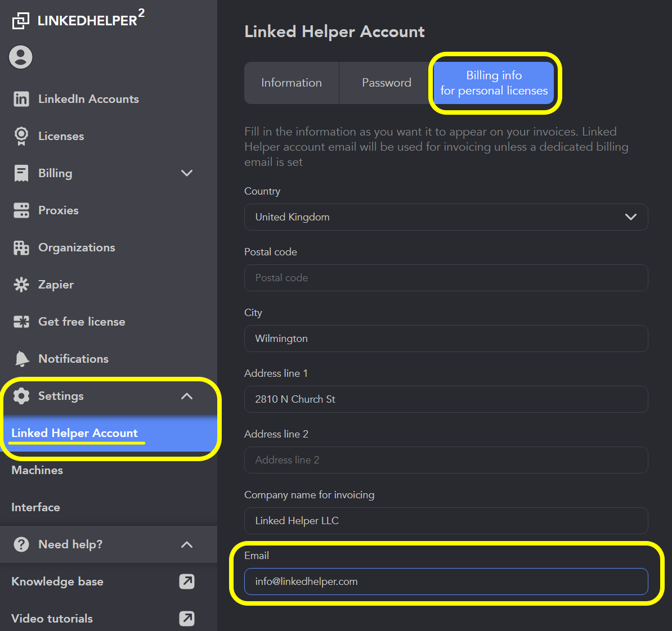This screenshot has height=631, width=672.
Task: Click the Knowledge base external link icon
Action: (187, 582)
